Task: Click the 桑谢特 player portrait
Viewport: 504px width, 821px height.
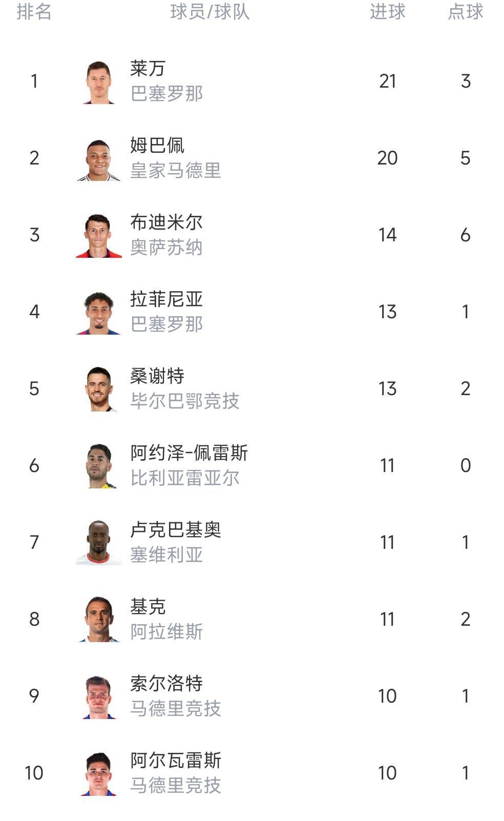Action: coord(99,389)
